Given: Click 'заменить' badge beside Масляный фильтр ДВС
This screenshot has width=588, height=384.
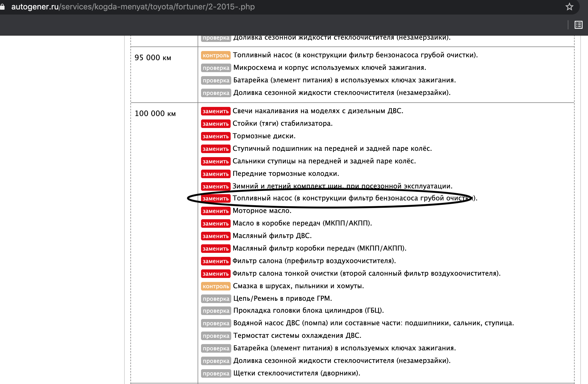Looking at the screenshot, I should (x=216, y=236).
